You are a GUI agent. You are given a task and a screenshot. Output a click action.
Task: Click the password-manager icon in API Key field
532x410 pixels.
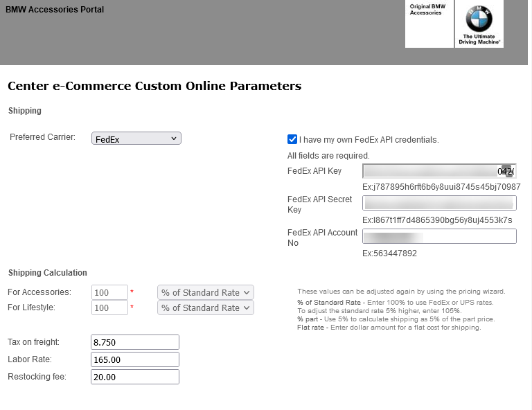point(506,171)
